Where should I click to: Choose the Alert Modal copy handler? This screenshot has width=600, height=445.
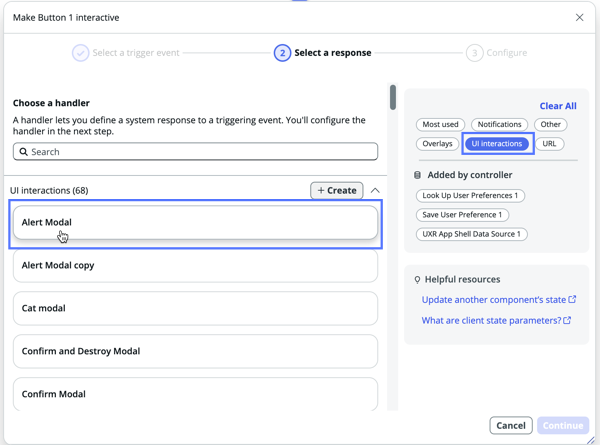point(196,266)
